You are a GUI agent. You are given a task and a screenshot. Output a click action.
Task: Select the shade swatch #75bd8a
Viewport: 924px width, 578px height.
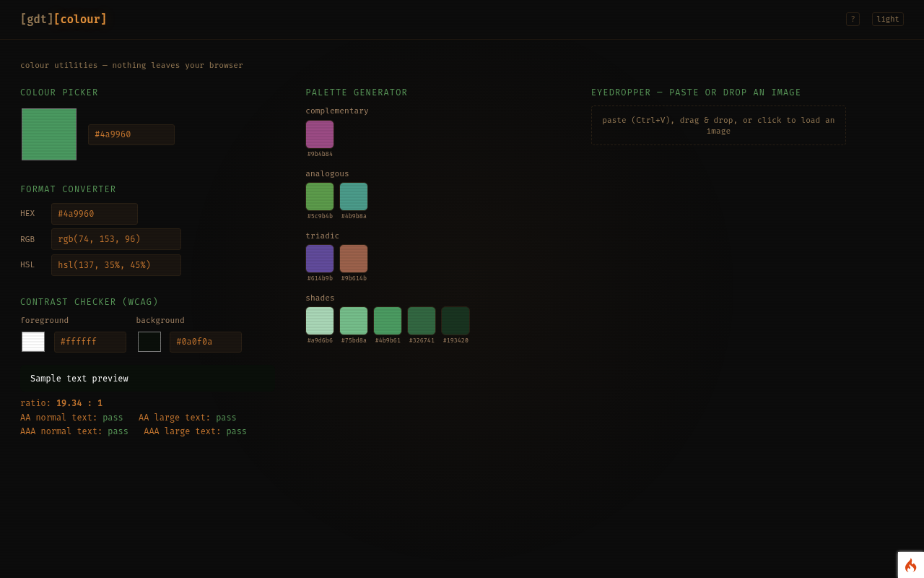click(x=354, y=321)
